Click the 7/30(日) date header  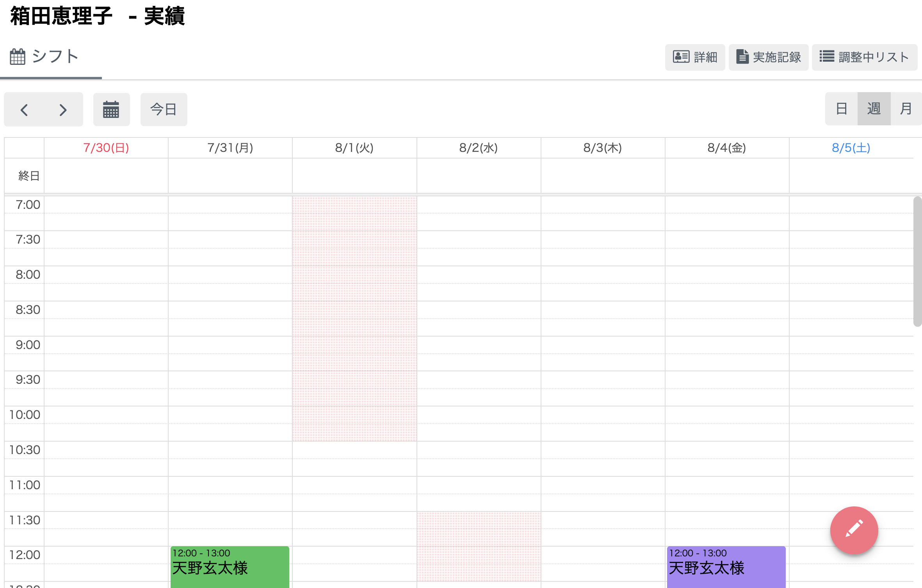click(106, 148)
